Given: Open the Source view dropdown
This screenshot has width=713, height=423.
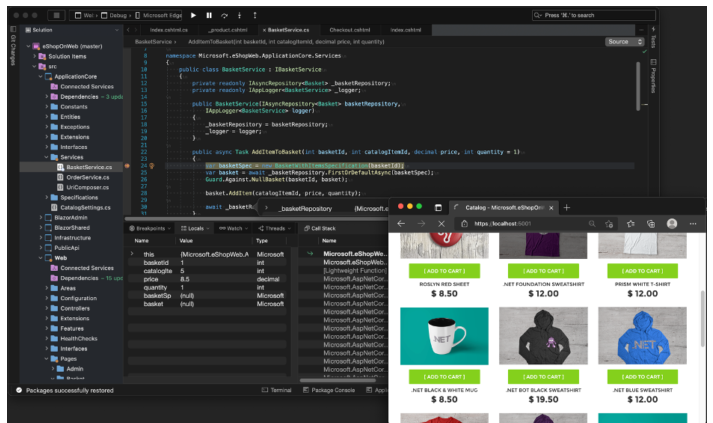Looking at the screenshot, I should click(x=625, y=42).
